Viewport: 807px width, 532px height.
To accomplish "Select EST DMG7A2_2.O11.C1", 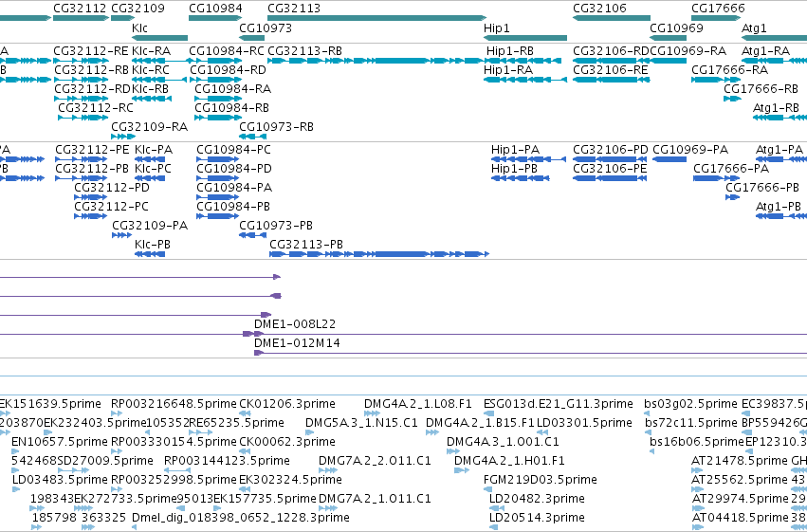I will (375, 461).
